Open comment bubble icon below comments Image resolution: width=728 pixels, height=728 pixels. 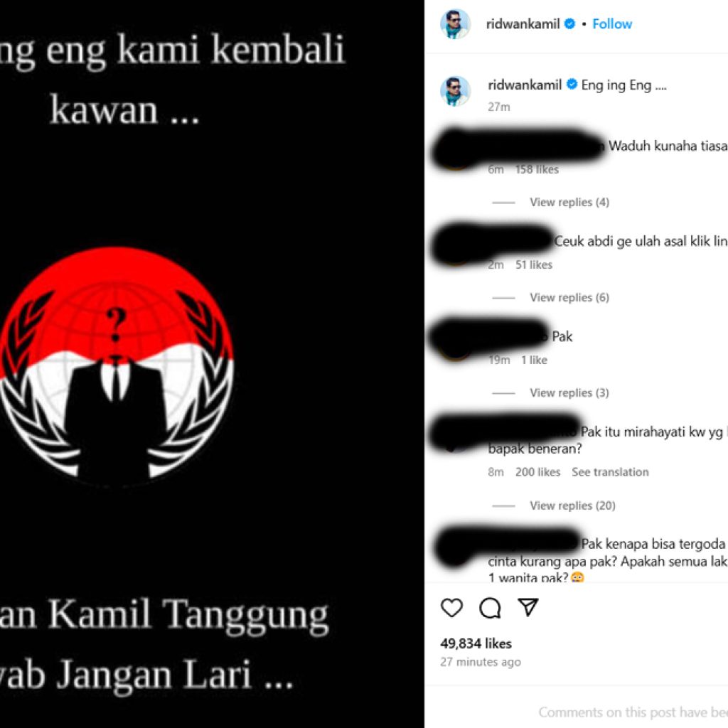click(490, 608)
